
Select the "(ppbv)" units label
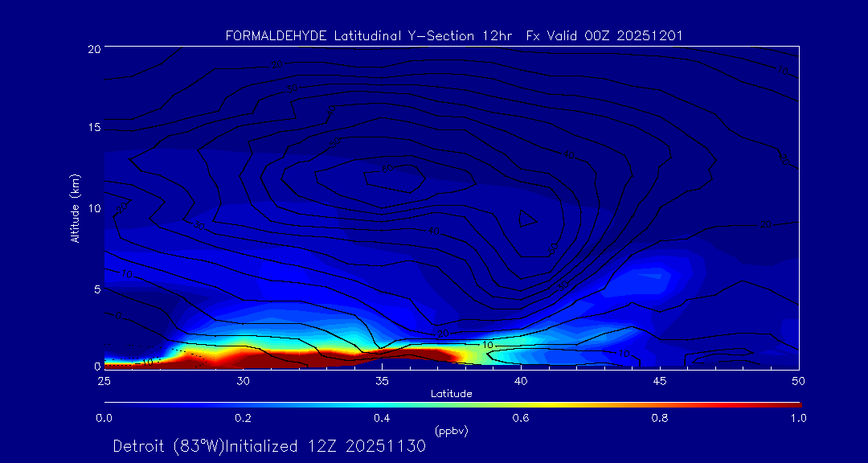pos(452,430)
